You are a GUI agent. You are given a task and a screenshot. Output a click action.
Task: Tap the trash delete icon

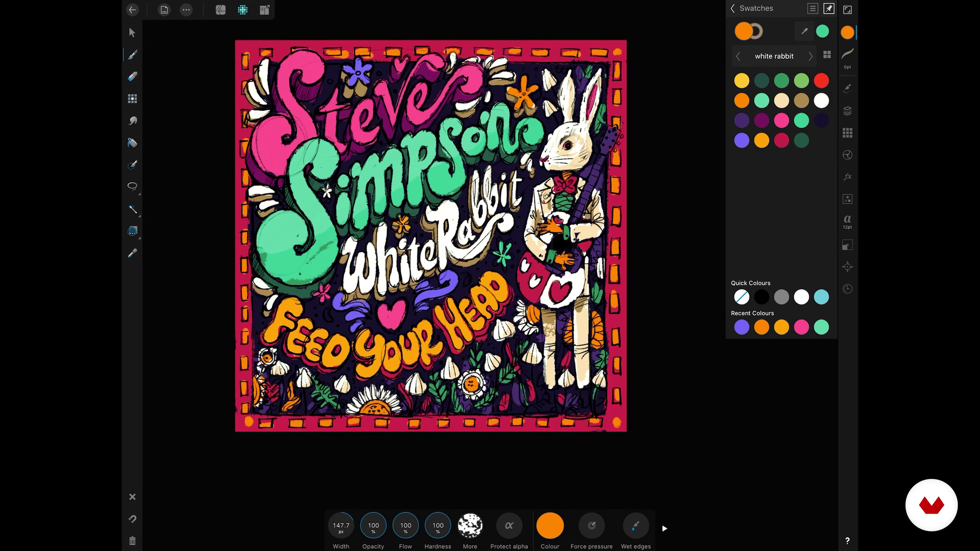(x=132, y=540)
